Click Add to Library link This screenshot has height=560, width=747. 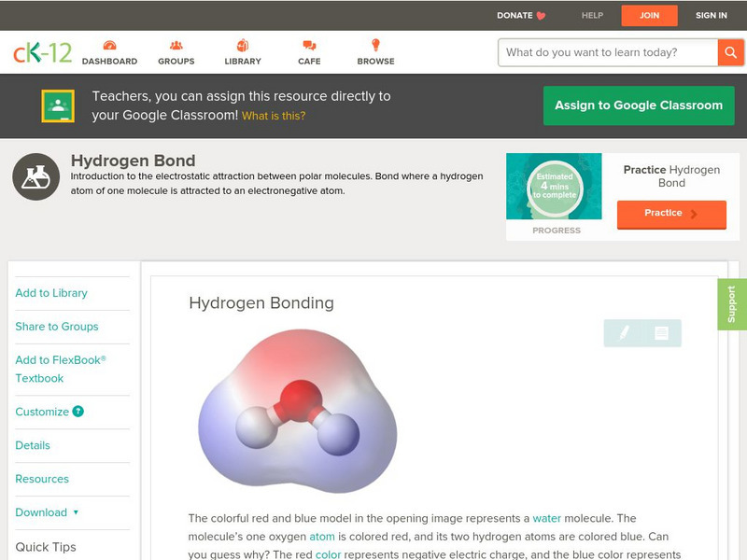click(51, 293)
